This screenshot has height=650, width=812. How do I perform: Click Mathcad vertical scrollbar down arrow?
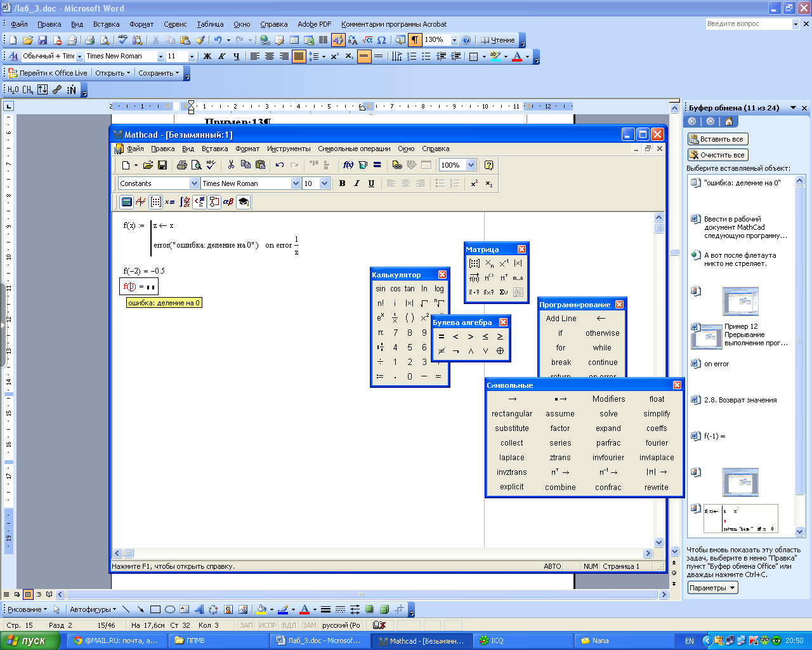658,543
